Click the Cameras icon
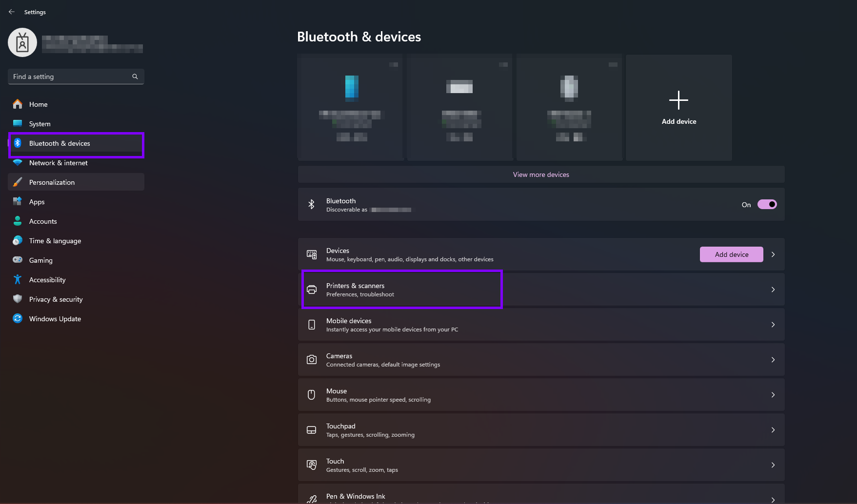The width and height of the screenshot is (857, 504). point(312,359)
